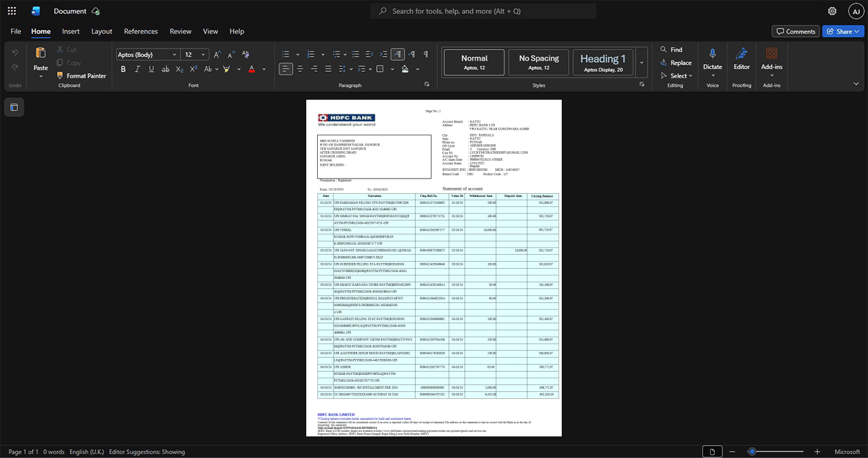868x458 pixels.
Task: Open Settings gear icon at top right
Action: pos(832,11)
